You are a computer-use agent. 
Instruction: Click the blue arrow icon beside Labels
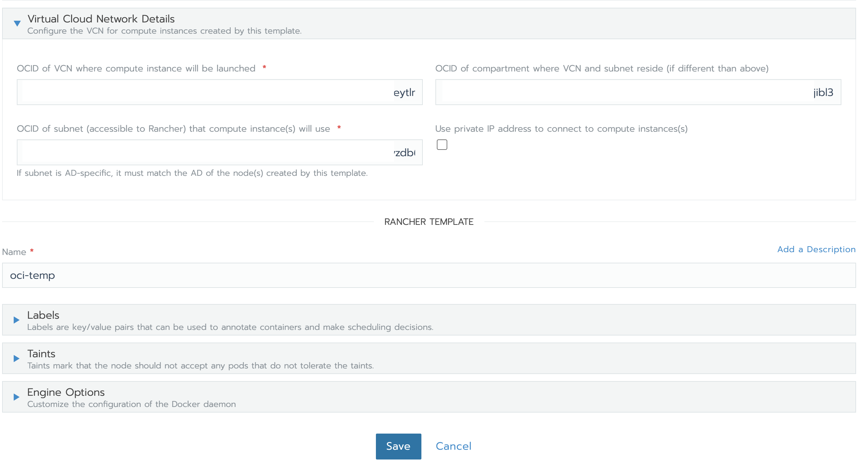pos(16,320)
